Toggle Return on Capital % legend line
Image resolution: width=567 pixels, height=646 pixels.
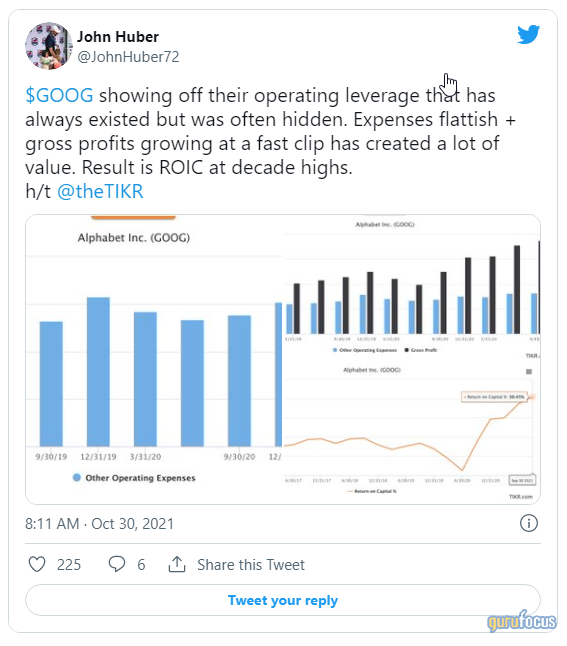click(x=372, y=491)
